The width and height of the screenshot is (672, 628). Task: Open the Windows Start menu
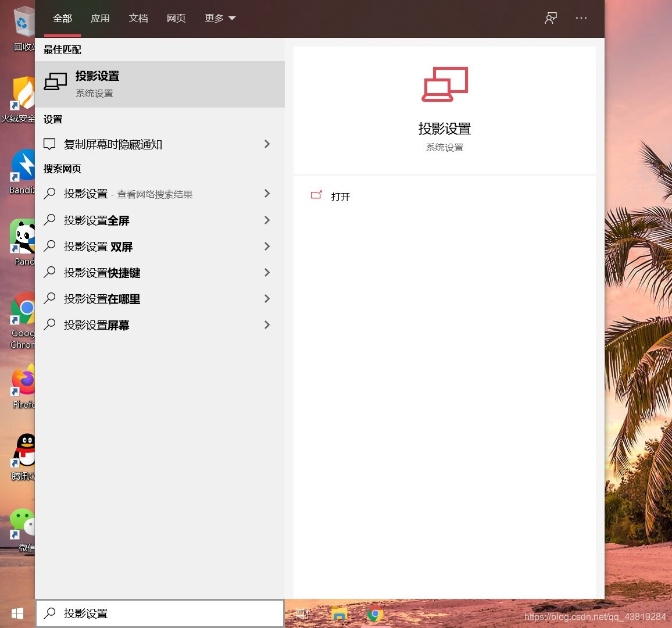click(x=17, y=614)
